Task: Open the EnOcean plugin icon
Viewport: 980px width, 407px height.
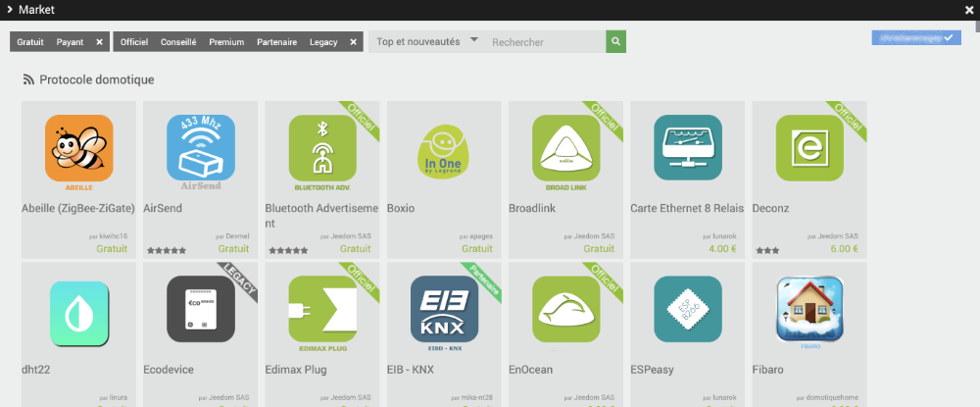Action: point(566,310)
